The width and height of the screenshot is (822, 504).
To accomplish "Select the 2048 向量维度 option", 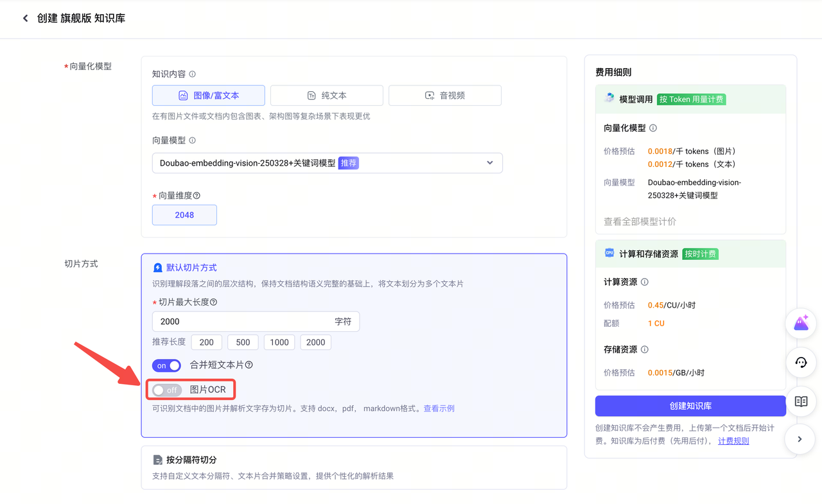I will [184, 215].
